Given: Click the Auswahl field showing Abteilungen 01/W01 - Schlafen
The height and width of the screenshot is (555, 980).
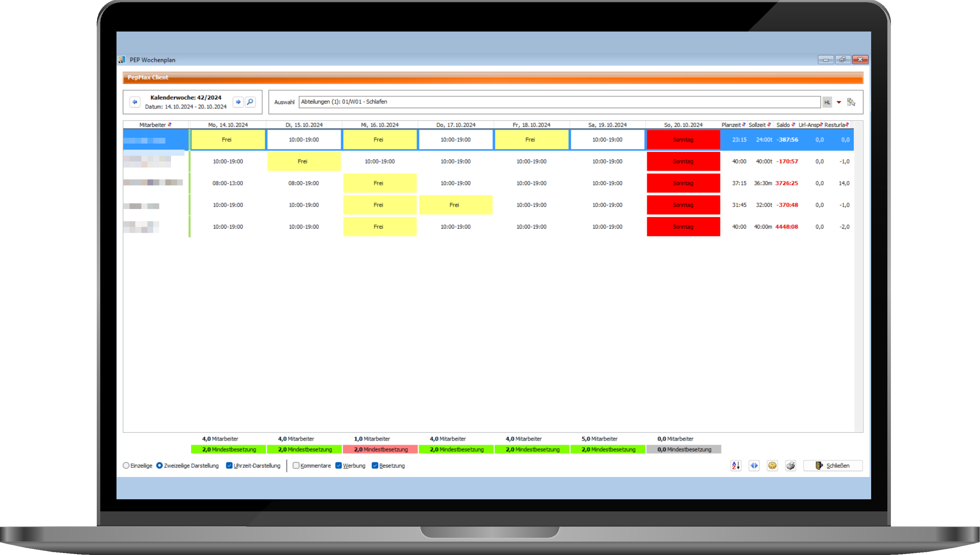Looking at the screenshot, I should point(559,102).
